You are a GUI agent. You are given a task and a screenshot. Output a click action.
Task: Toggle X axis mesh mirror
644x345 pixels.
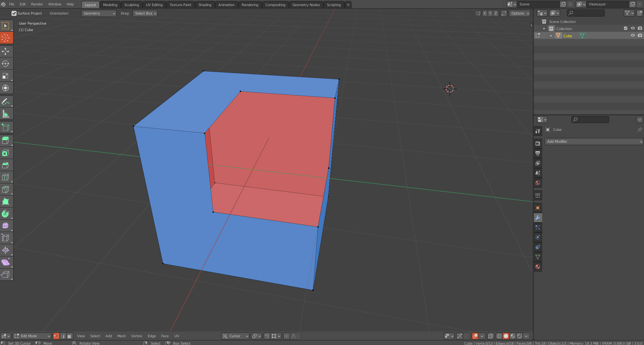pos(484,13)
